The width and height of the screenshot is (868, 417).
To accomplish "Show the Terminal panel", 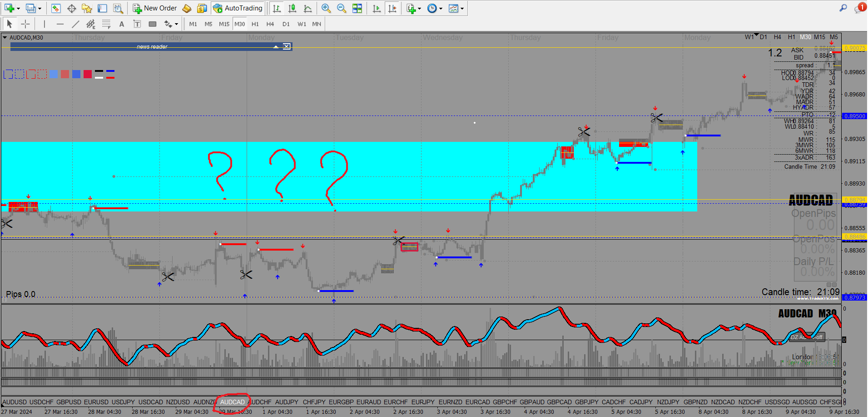I will [103, 8].
